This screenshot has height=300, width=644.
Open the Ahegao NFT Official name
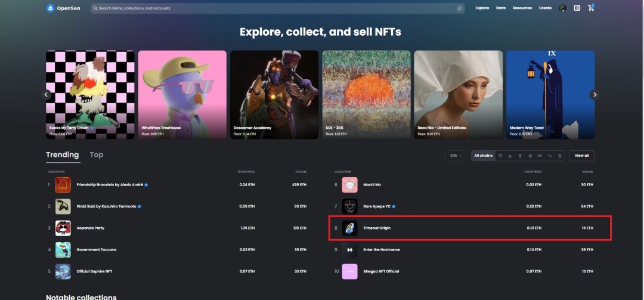coord(381,271)
